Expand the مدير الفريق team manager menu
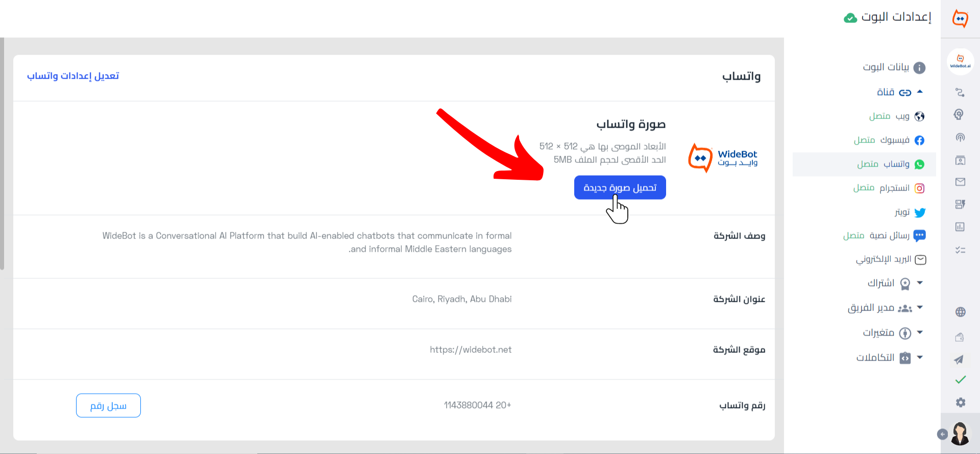Screen dimensions: 980x454 tap(920, 307)
